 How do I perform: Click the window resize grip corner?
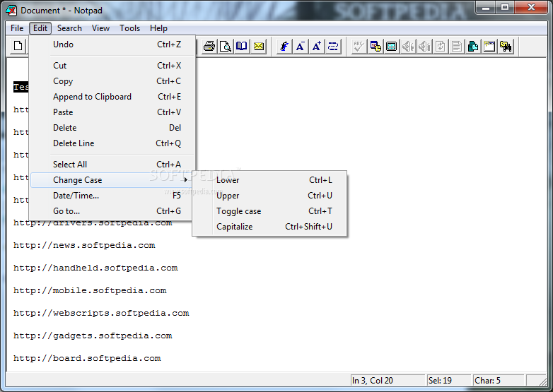click(542, 381)
